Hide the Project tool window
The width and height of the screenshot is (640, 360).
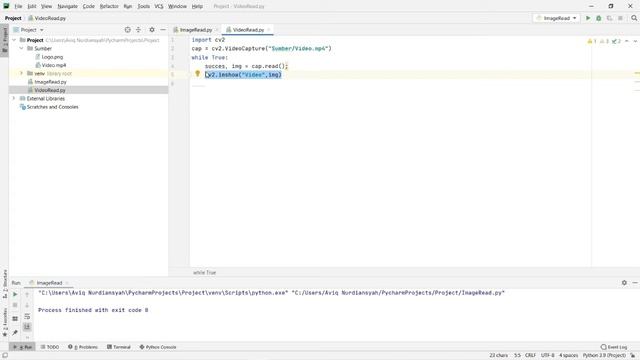point(163,30)
